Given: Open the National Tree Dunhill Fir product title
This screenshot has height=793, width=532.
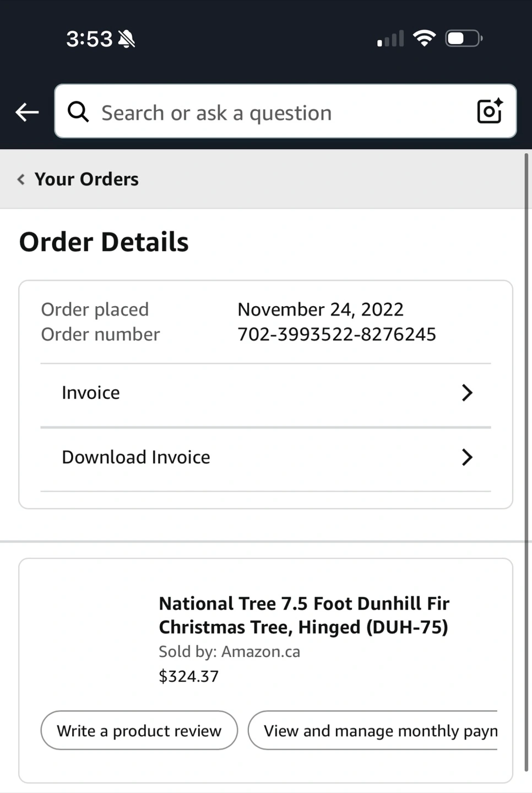Looking at the screenshot, I should tap(304, 615).
